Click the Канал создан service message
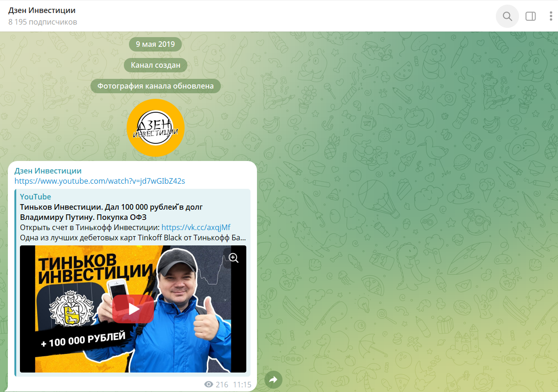Image resolution: width=558 pixels, height=392 pixels. [x=155, y=65]
